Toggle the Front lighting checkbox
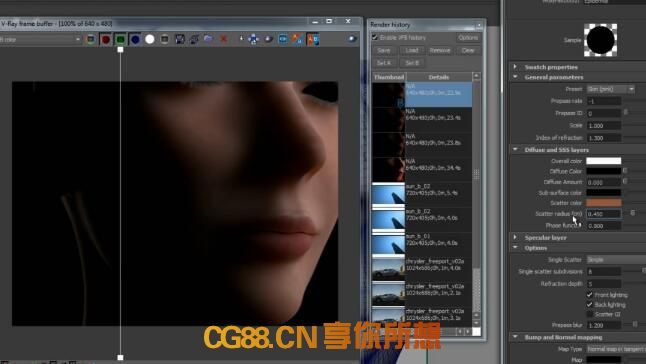The width and height of the screenshot is (646, 364). (590, 295)
